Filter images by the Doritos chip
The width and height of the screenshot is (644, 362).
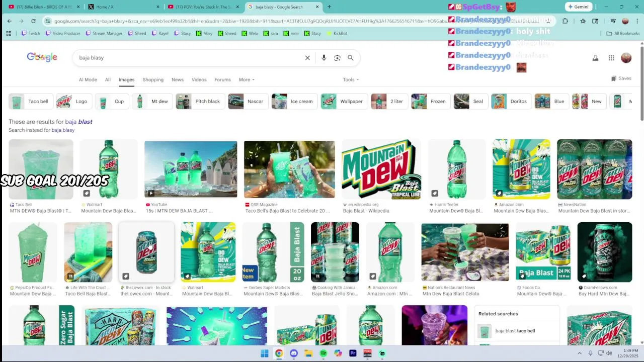[510, 102]
